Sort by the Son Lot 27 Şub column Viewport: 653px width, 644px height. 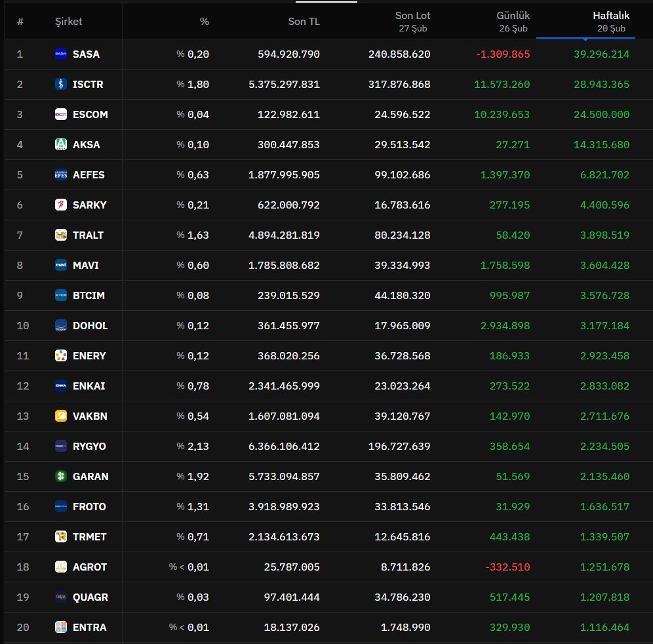point(412,22)
